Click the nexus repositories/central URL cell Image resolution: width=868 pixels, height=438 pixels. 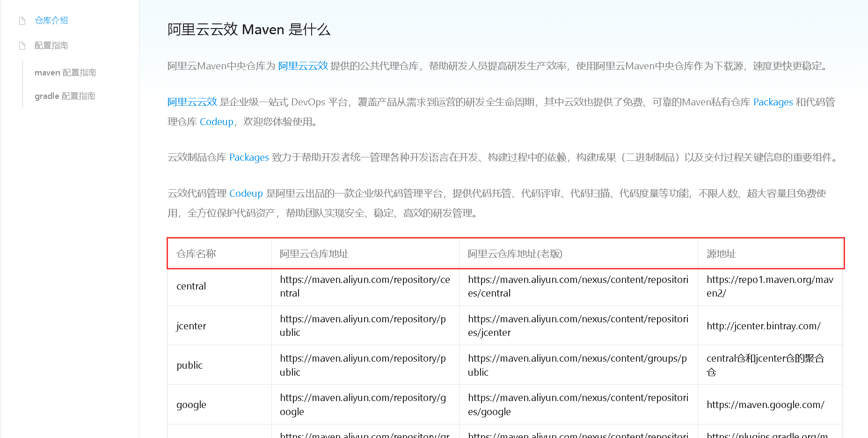pos(578,286)
